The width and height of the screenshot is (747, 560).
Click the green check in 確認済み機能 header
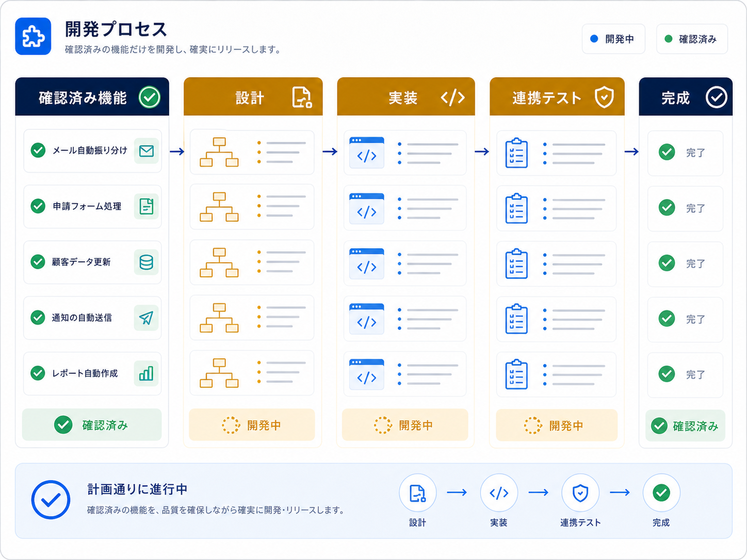click(150, 97)
